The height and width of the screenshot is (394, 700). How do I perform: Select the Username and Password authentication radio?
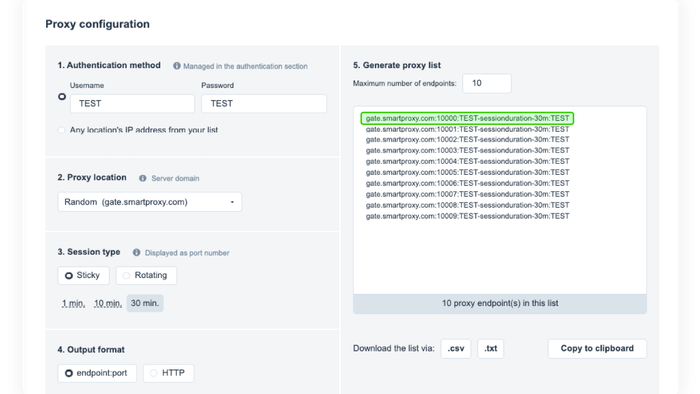62,97
